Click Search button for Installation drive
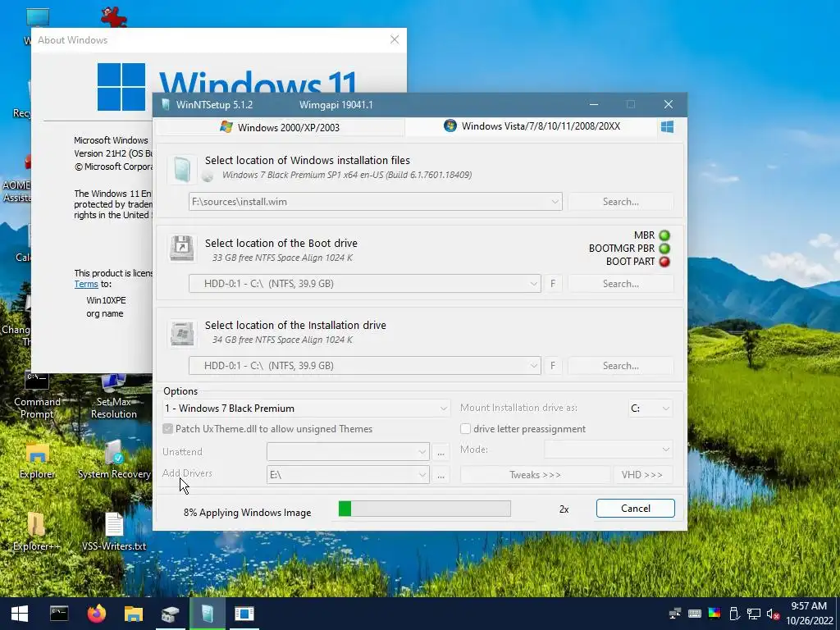The height and width of the screenshot is (630, 840). 620,366
